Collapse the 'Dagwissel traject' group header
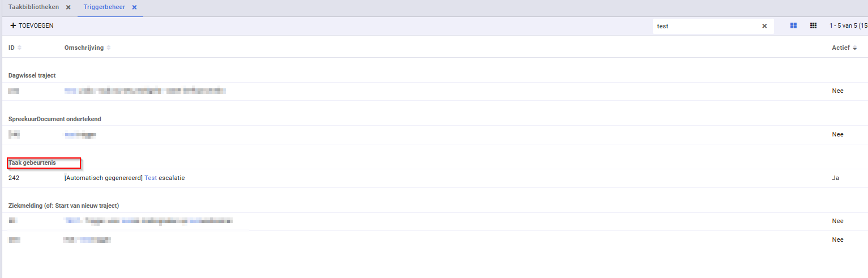Viewport: 868px width, 278px height. point(32,75)
